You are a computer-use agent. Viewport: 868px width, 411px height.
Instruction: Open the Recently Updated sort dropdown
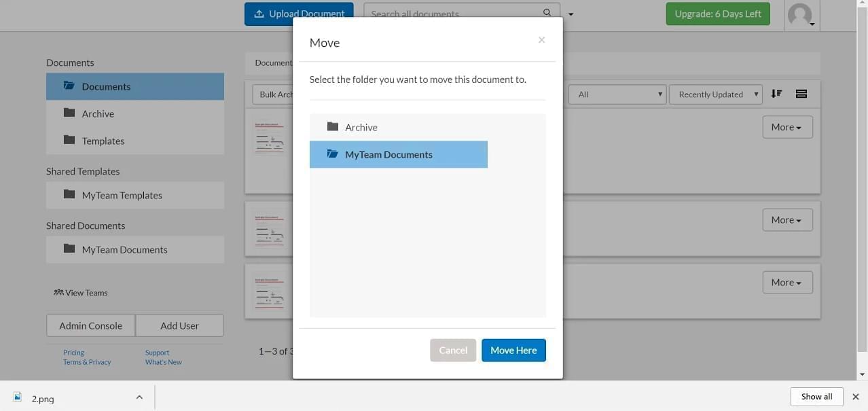pyautogui.click(x=715, y=94)
